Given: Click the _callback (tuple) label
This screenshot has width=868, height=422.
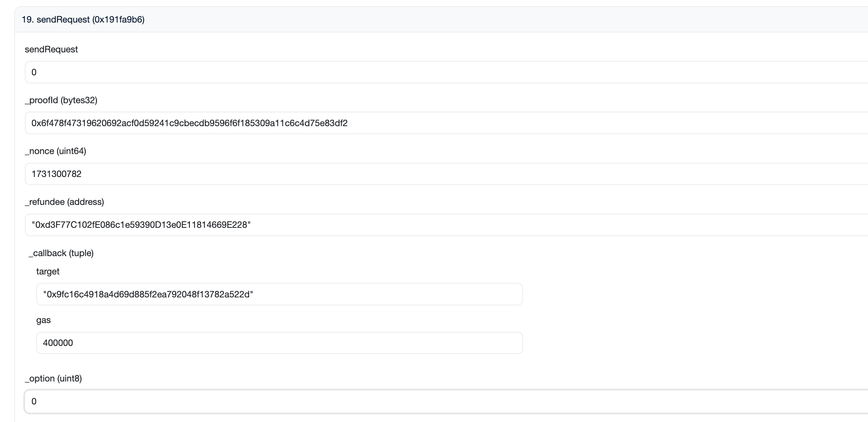Looking at the screenshot, I should tap(61, 253).
